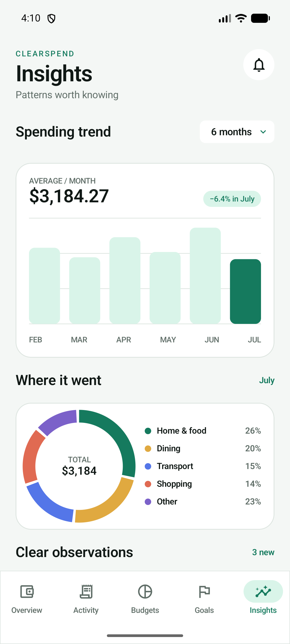Tap the Overview wallet icon
Image resolution: width=290 pixels, height=644 pixels.
27,592
